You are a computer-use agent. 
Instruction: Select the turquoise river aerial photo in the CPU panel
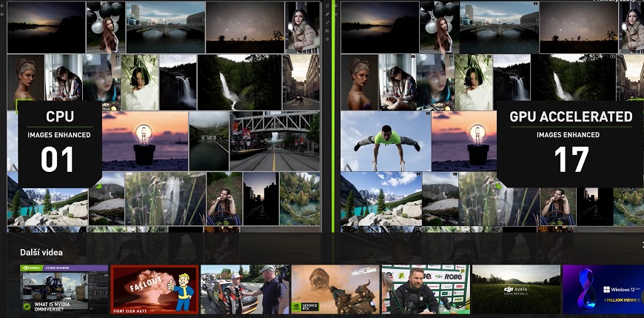click(x=300, y=199)
